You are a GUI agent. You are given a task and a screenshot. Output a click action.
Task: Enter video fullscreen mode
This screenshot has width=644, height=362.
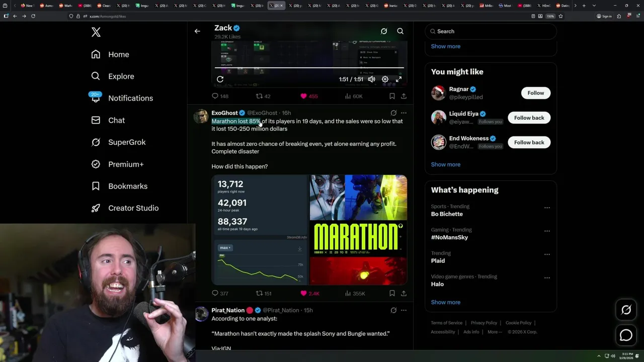(398, 79)
